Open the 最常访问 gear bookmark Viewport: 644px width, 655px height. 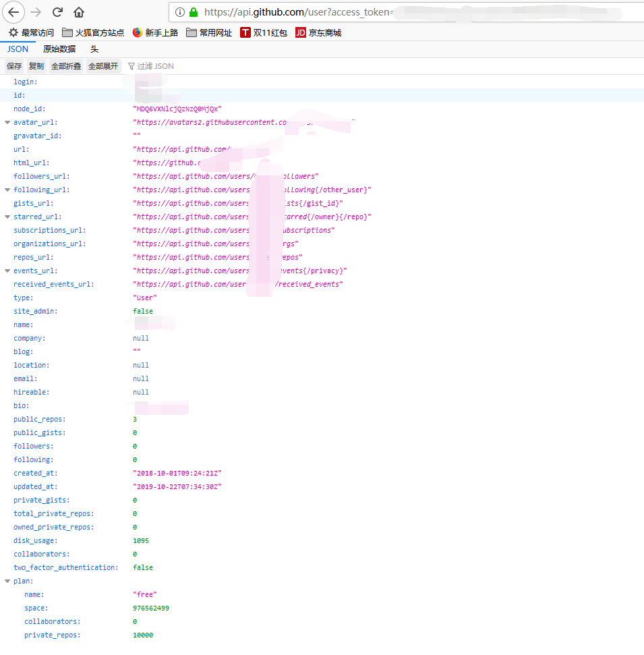tap(31, 32)
